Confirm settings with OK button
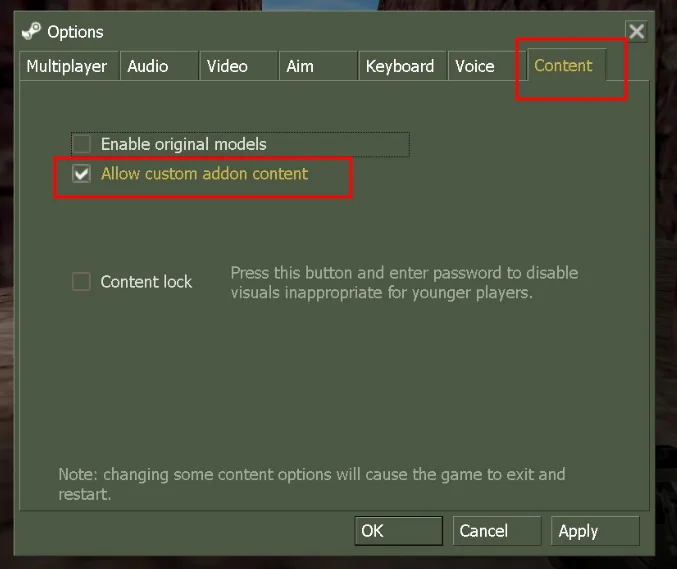Screen dimensions: 677x569 399,531
